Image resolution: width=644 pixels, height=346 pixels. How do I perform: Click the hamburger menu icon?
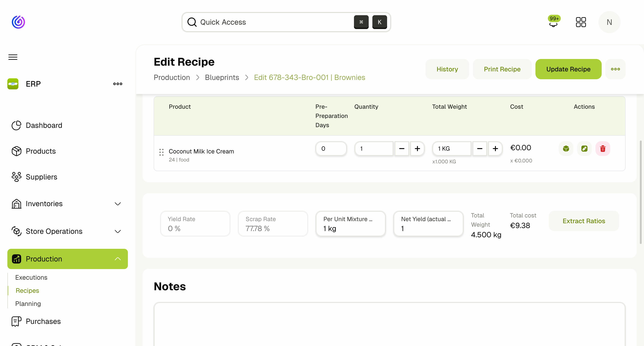click(x=13, y=57)
